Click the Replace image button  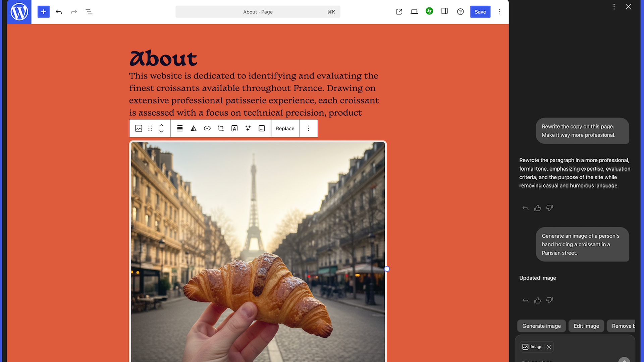click(x=285, y=128)
